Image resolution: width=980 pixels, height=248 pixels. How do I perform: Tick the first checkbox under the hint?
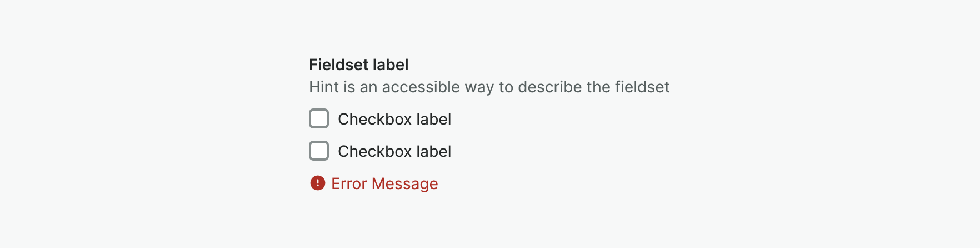point(319,118)
